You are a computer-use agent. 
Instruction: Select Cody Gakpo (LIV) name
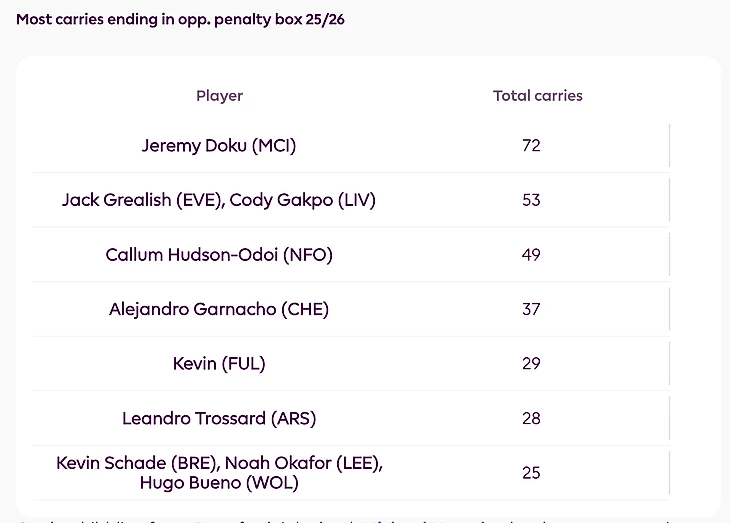(x=302, y=200)
